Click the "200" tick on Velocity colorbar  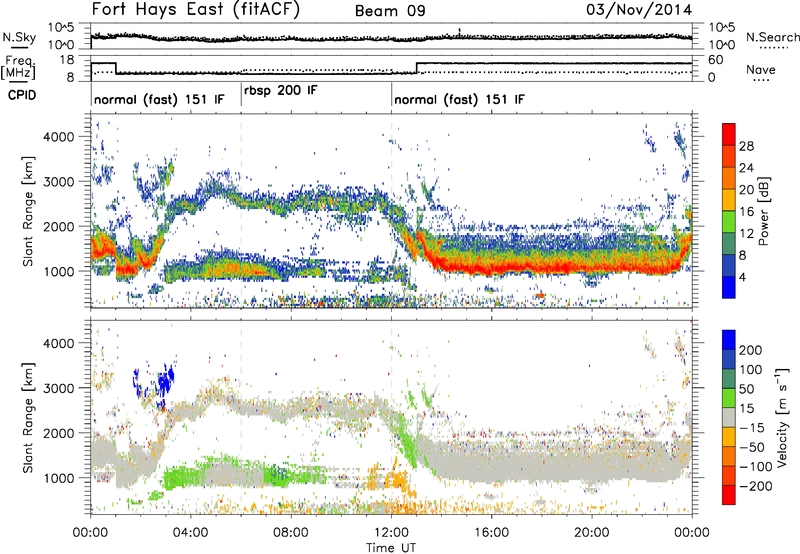pos(751,350)
